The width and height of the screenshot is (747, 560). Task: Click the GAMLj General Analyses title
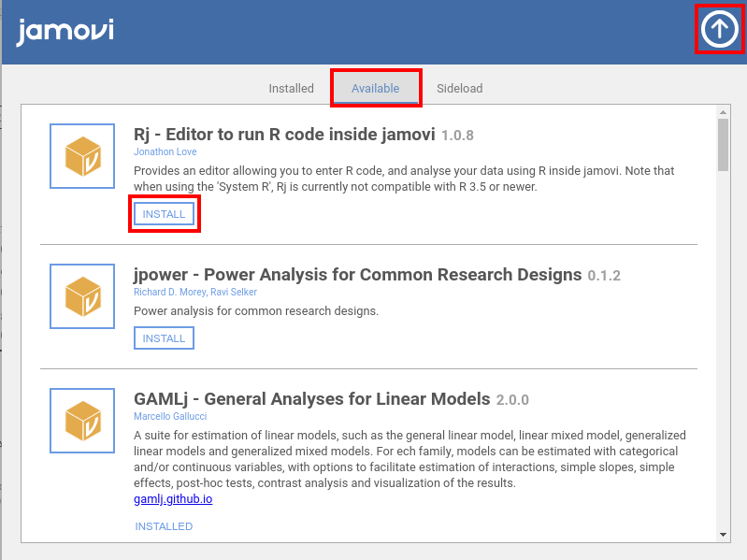(x=312, y=399)
